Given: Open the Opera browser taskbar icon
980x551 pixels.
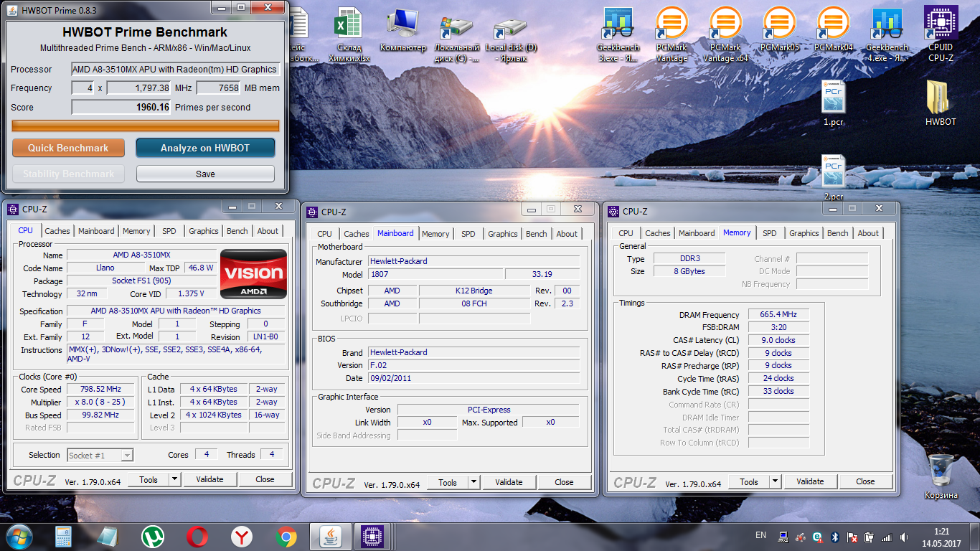Looking at the screenshot, I should (x=197, y=536).
